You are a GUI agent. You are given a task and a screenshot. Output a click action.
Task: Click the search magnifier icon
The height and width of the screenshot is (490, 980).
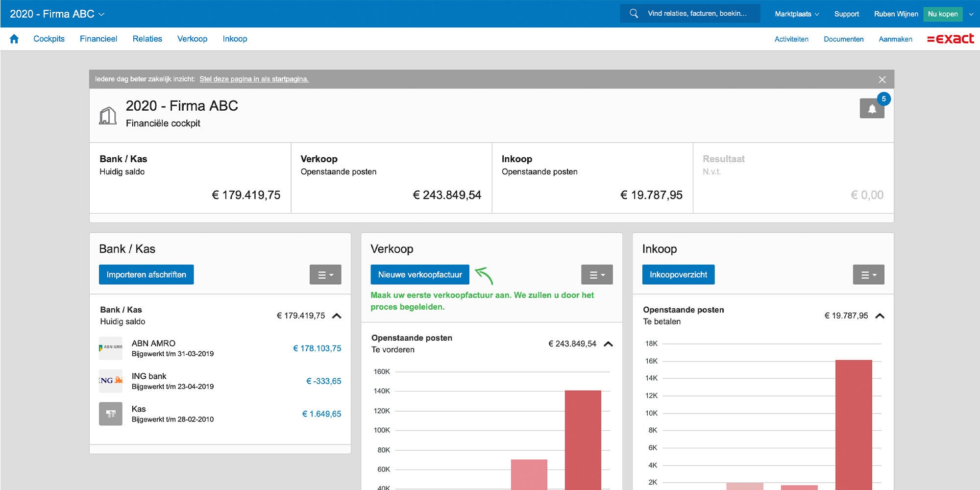[x=634, y=14]
